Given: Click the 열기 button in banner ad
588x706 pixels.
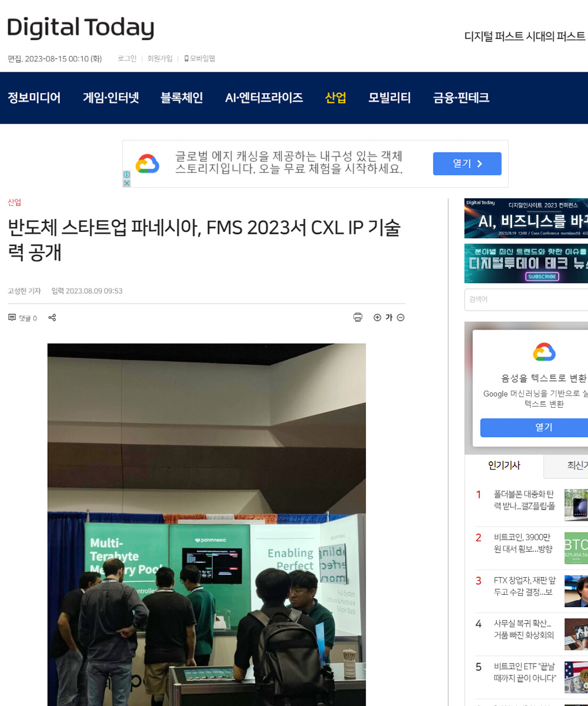Looking at the screenshot, I should 467,164.
